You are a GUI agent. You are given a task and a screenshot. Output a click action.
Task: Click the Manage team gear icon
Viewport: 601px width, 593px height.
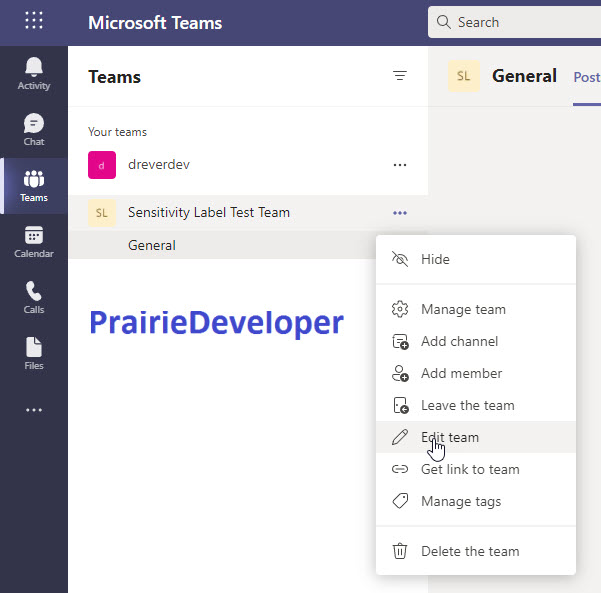400,309
